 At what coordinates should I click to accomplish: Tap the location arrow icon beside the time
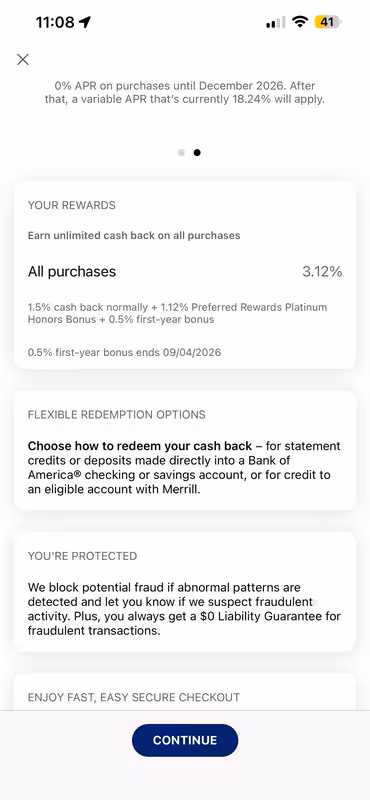click(x=85, y=22)
